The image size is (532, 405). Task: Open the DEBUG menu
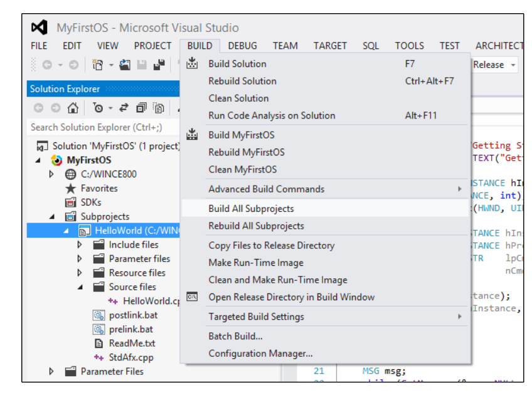click(243, 46)
